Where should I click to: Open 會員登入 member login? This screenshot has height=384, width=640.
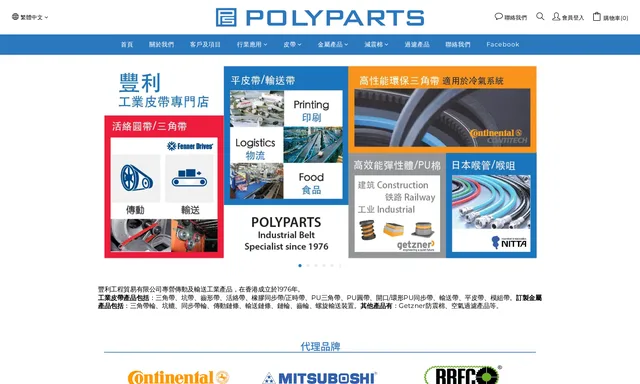click(x=568, y=17)
